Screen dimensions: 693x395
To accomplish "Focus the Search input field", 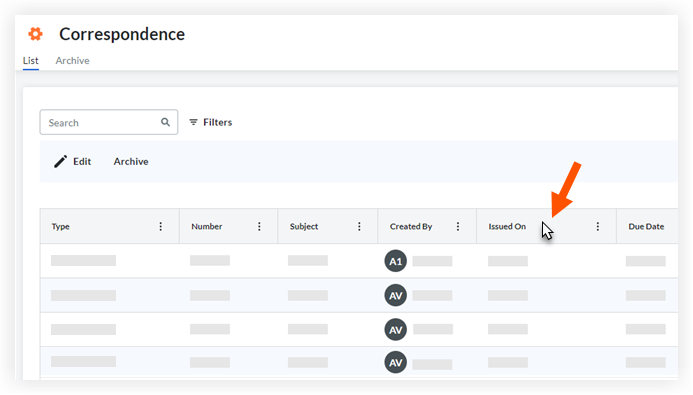I will coord(109,122).
